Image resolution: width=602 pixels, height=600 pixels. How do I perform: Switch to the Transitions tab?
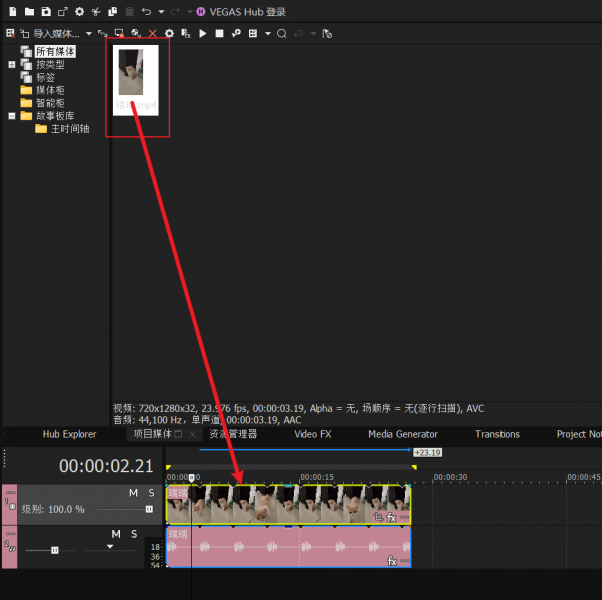point(497,435)
